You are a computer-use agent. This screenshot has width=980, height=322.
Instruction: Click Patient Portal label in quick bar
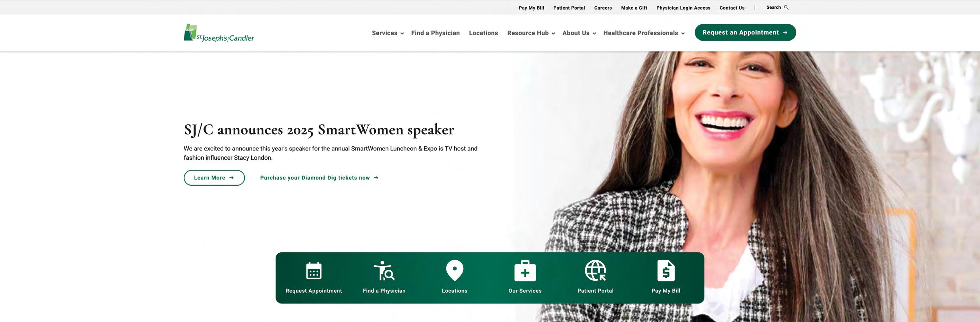(595, 291)
